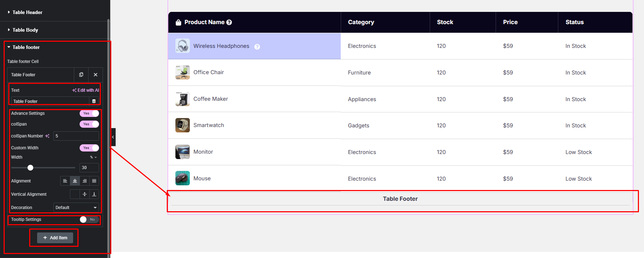Viewport: 644px width, 258px height.
Task: Set alignment to left
Action: 65,181
